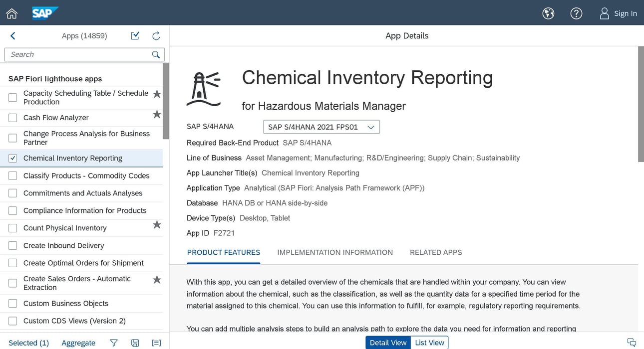The image size is (644, 349).
Task: Switch to List View
Action: [429, 343]
